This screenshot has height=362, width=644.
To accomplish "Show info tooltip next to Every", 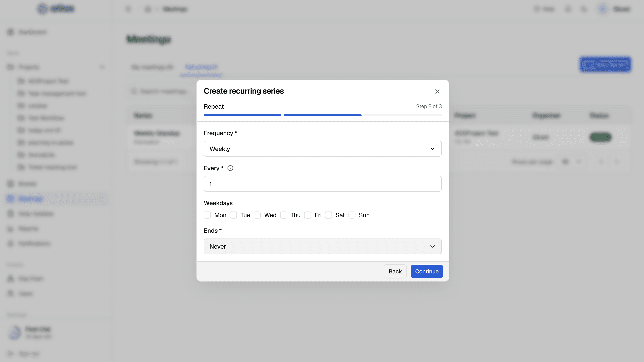I will 230,168.
